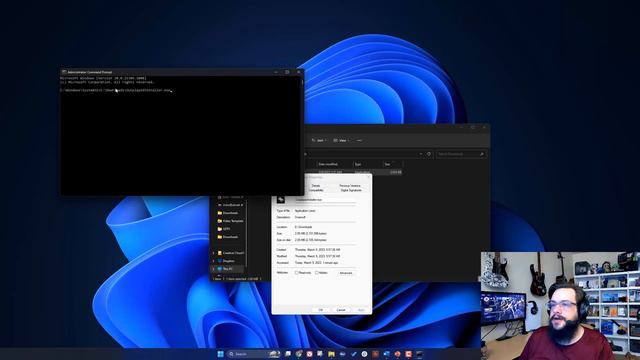Viewport: 640px width, 360px height.
Task: Switch to the Previous Versions tab
Action: tap(350, 186)
